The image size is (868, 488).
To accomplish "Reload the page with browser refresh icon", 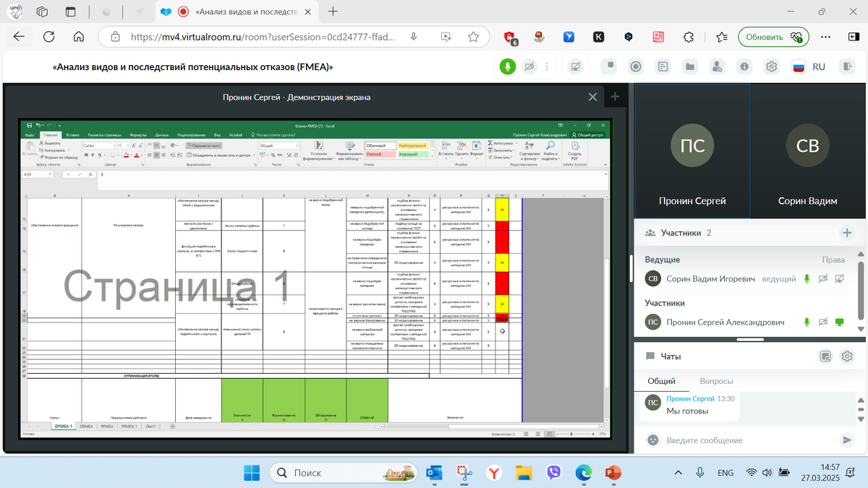I will point(49,37).
